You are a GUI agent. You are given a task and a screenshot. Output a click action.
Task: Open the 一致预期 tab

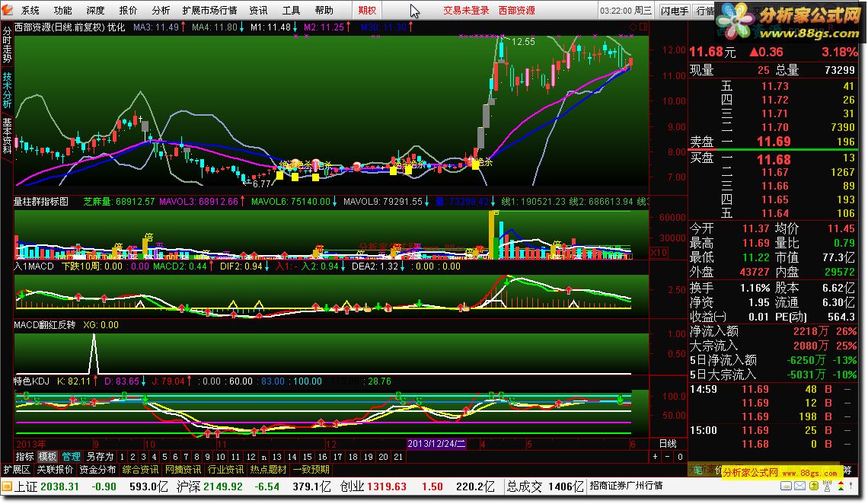pyautogui.click(x=311, y=470)
